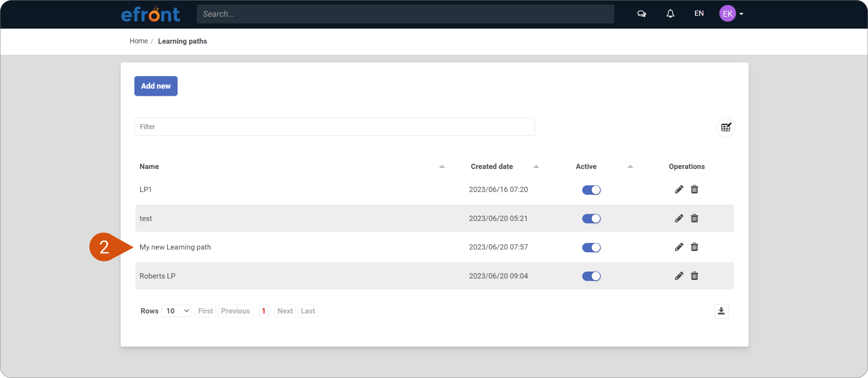Edit My new Learning path entry

679,247
